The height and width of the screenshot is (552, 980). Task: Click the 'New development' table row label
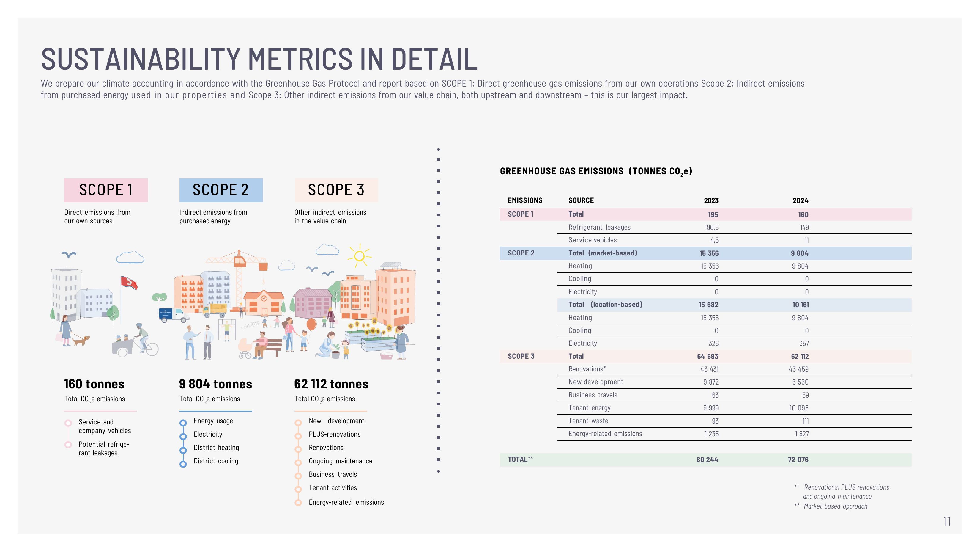(595, 382)
